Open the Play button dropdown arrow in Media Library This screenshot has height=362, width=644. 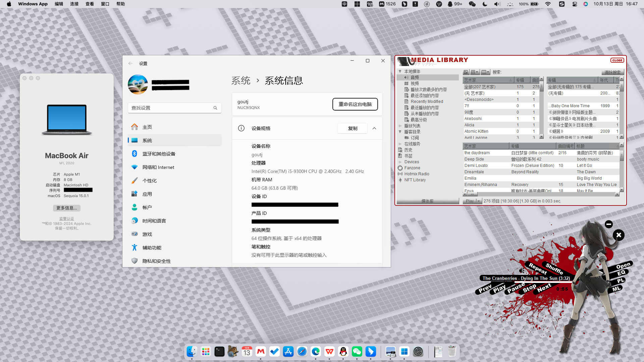tap(479, 201)
